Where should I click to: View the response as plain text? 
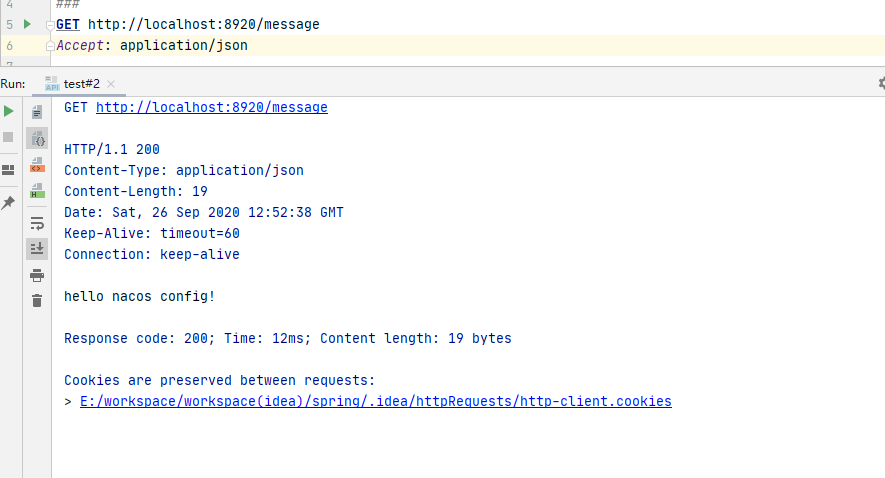tap(37, 112)
